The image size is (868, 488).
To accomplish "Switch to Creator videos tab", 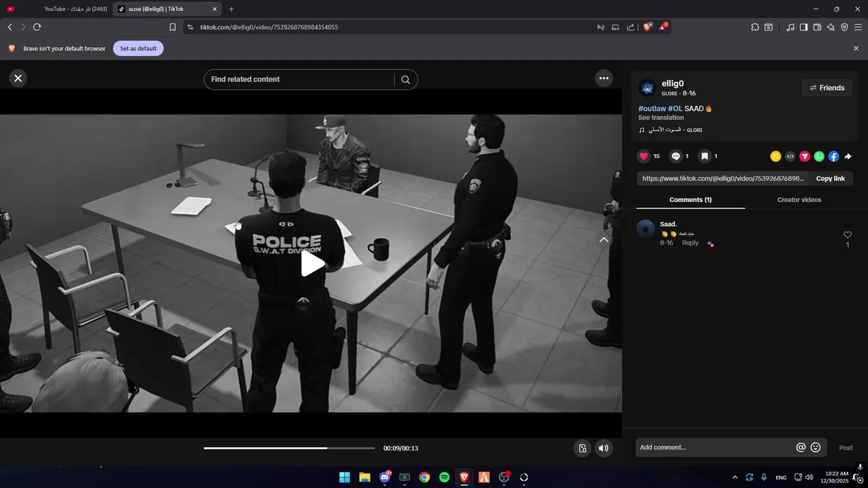I will (799, 200).
